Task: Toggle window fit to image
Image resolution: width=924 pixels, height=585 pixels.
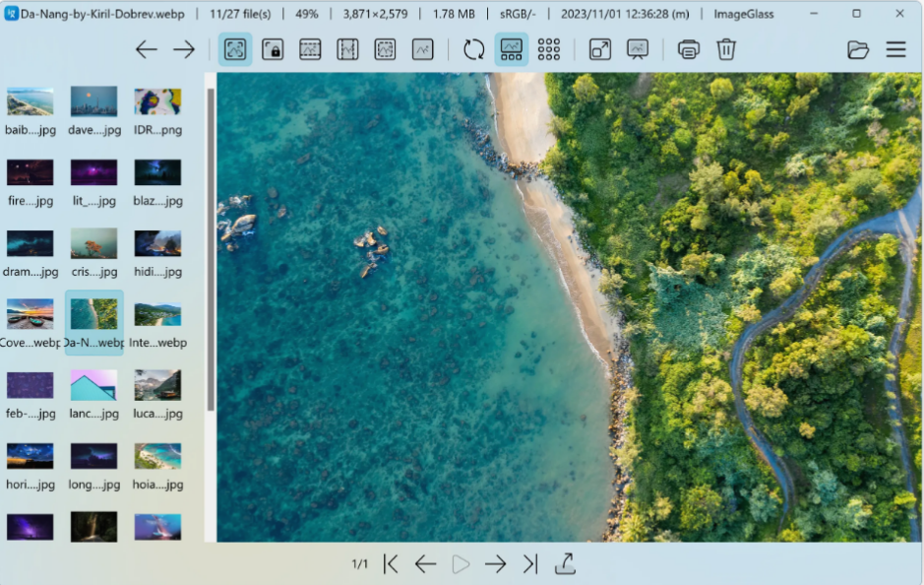Action: [x=599, y=49]
